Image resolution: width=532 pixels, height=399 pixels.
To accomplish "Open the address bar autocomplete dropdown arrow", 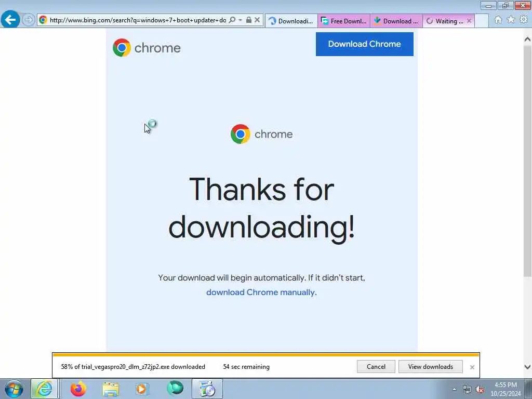I will [240, 20].
